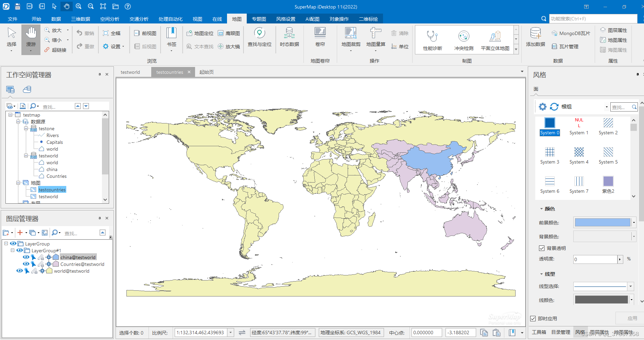Open the 鹰眼图 overview map
Image resolution: width=644 pixels, height=340 pixels.
click(x=229, y=33)
